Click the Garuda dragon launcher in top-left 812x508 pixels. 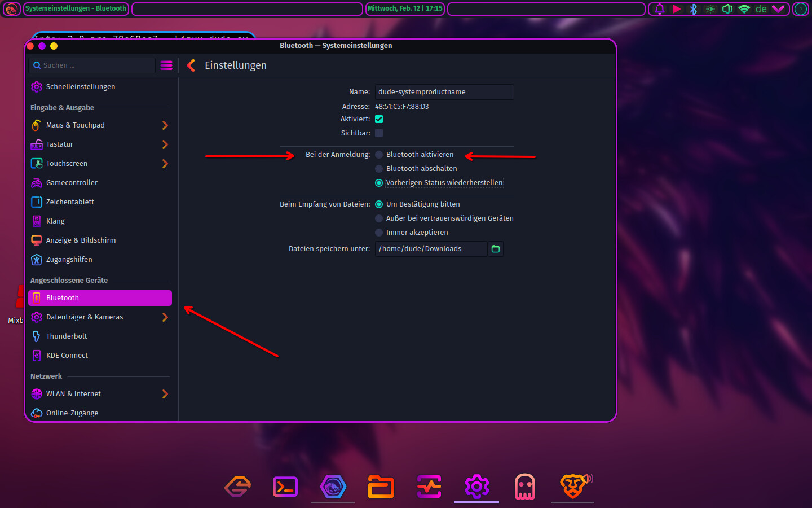click(x=12, y=9)
